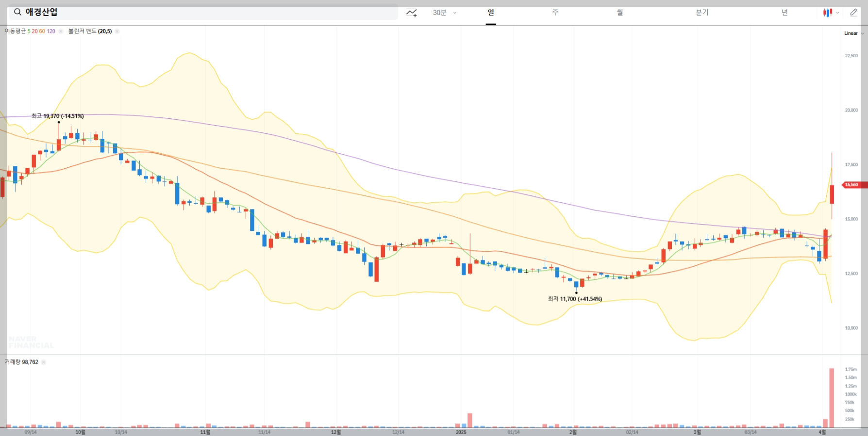The height and width of the screenshot is (436, 868).
Task: Switch to the 주 weekly tab
Action: click(555, 12)
